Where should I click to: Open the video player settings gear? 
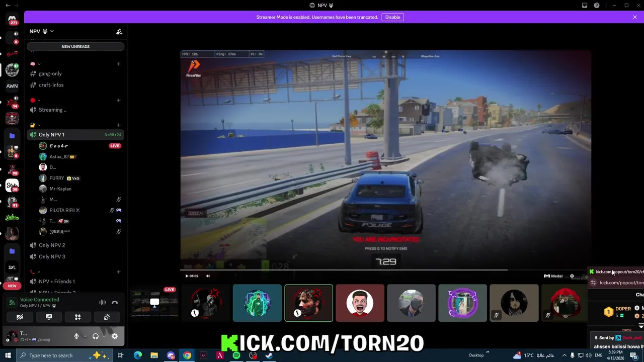point(572,276)
